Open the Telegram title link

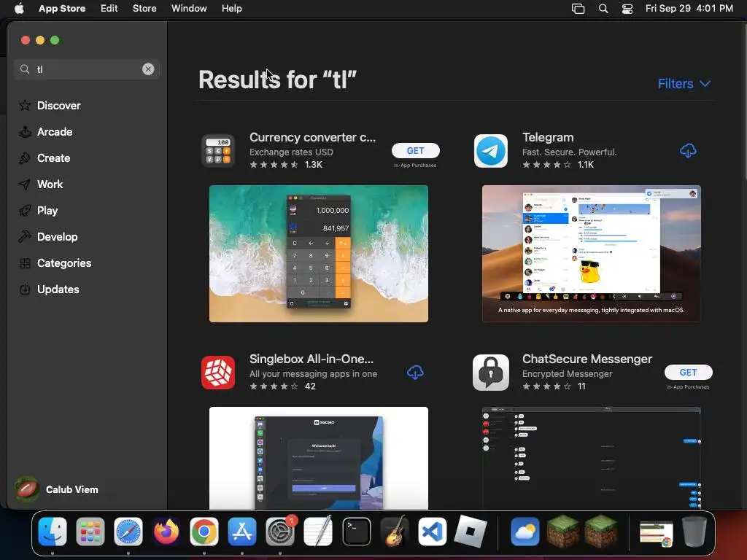coord(548,137)
